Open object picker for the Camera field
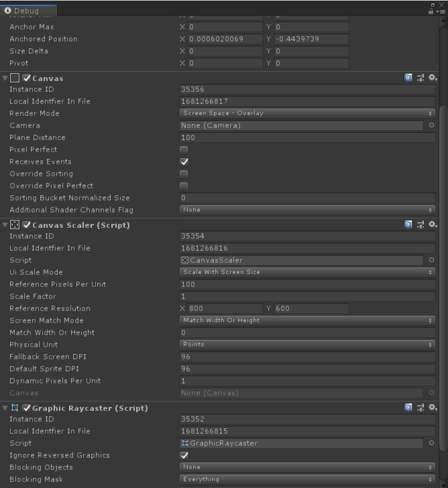This screenshot has height=488, width=448. pos(431,125)
